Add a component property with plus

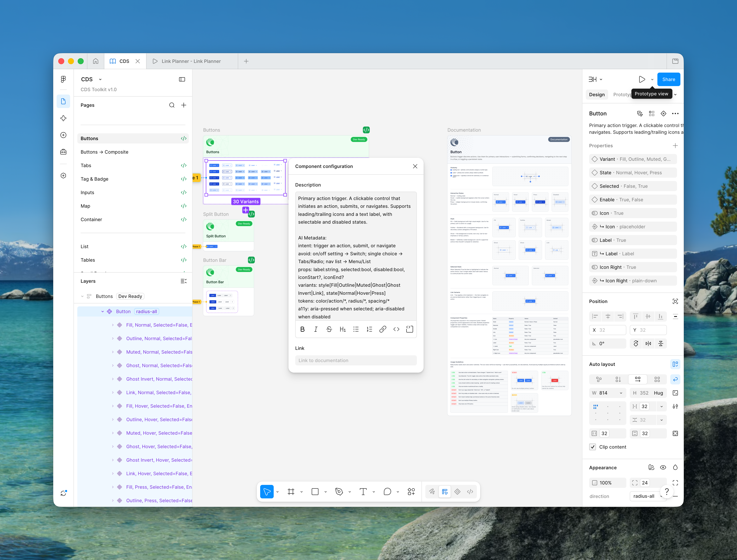[x=675, y=146]
